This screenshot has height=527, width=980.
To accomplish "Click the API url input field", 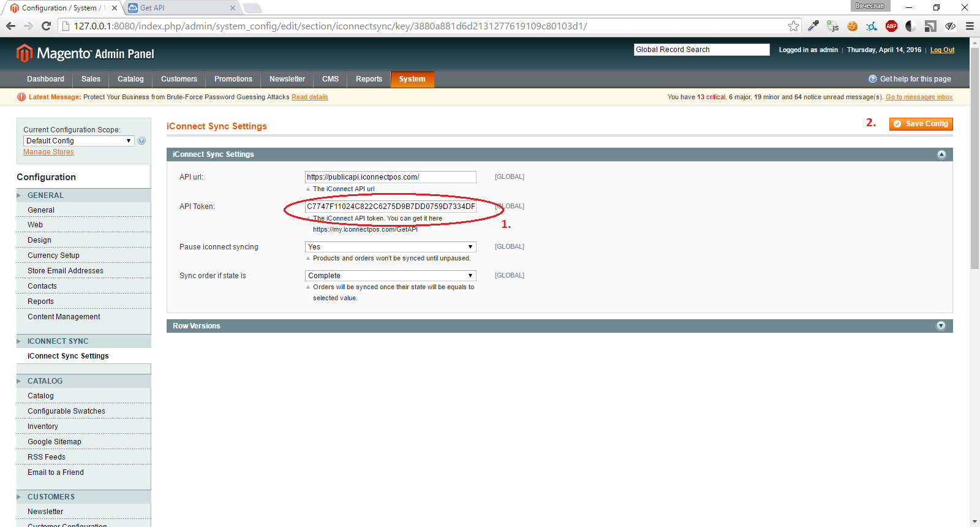I will pos(391,176).
